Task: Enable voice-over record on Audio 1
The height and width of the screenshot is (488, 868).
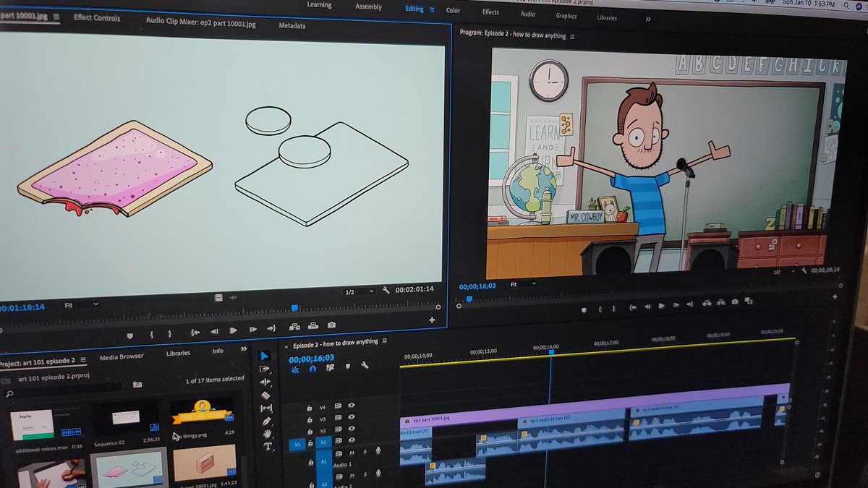Action: tap(378, 451)
